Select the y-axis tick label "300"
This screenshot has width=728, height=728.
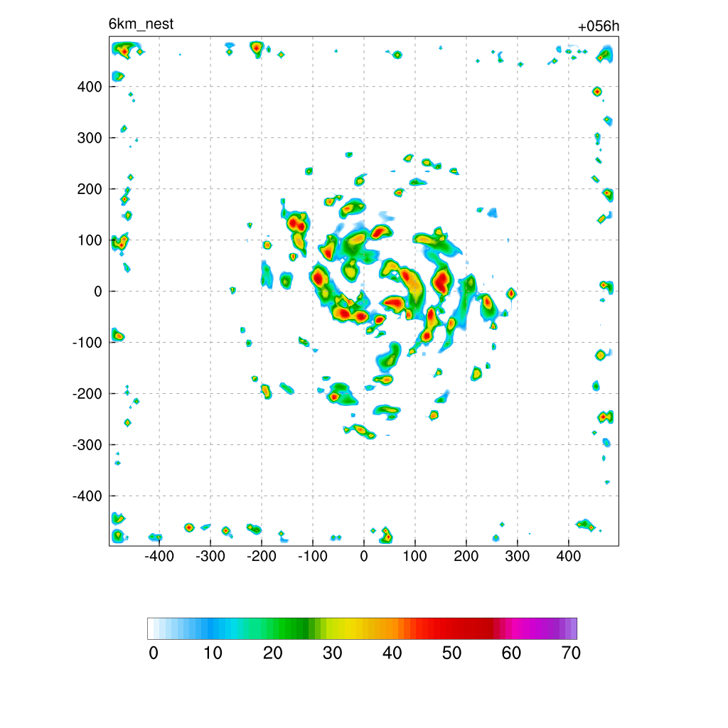90,138
